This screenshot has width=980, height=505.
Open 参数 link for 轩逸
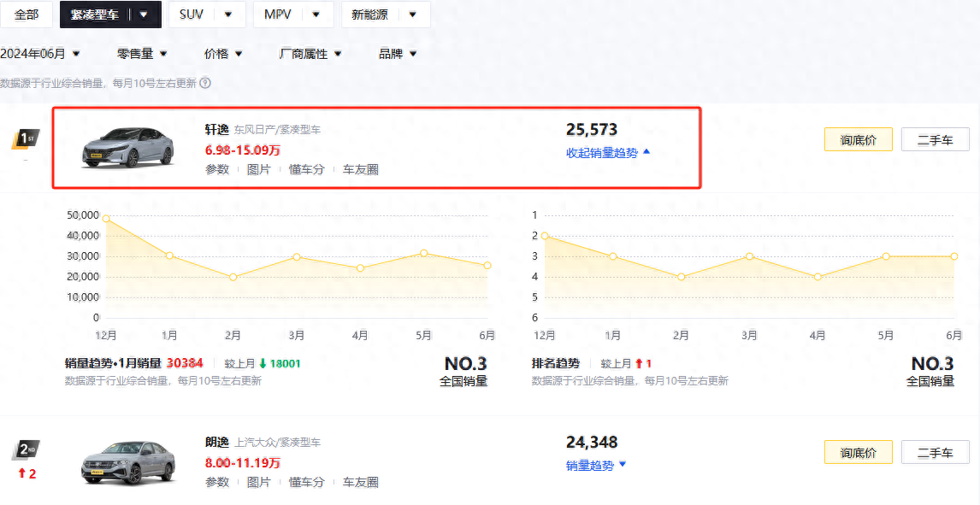[217, 169]
